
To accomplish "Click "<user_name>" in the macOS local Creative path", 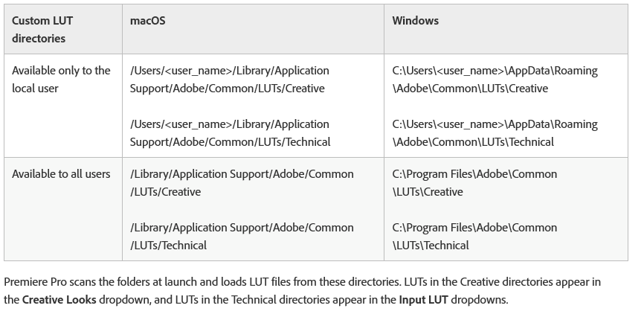I will pyautogui.click(x=197, y=71).
